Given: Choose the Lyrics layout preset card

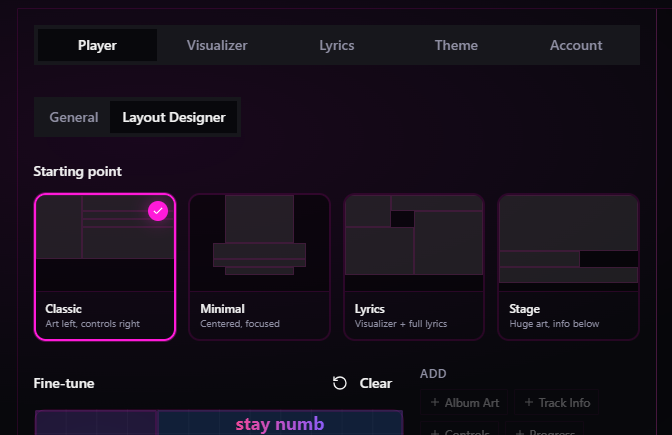Looking at the screenshot, I should coord(414,267).
